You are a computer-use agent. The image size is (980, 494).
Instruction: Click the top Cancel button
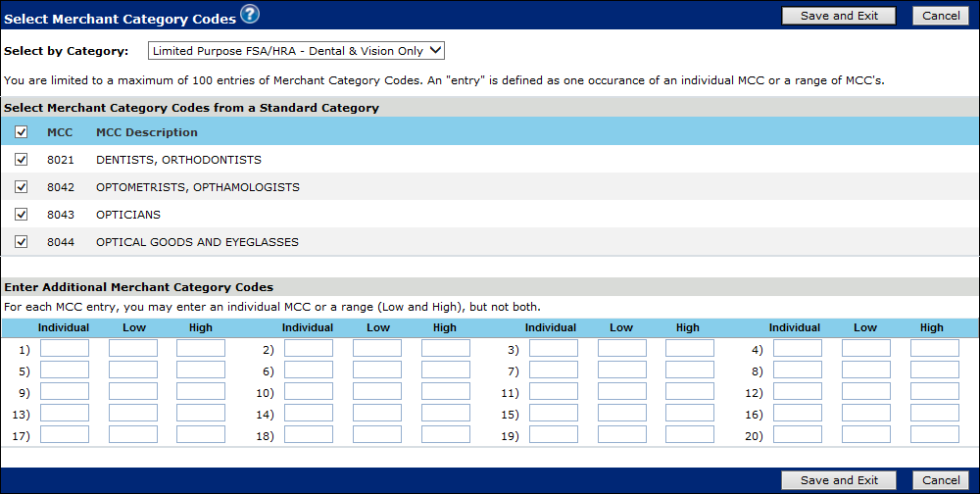pos(941,16)
